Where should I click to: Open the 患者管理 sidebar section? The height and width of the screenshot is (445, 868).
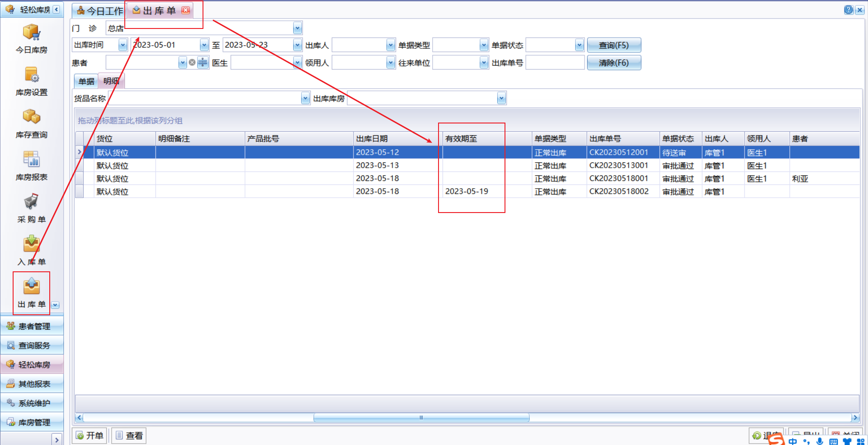pyautogui.click(x=32, y=326)
